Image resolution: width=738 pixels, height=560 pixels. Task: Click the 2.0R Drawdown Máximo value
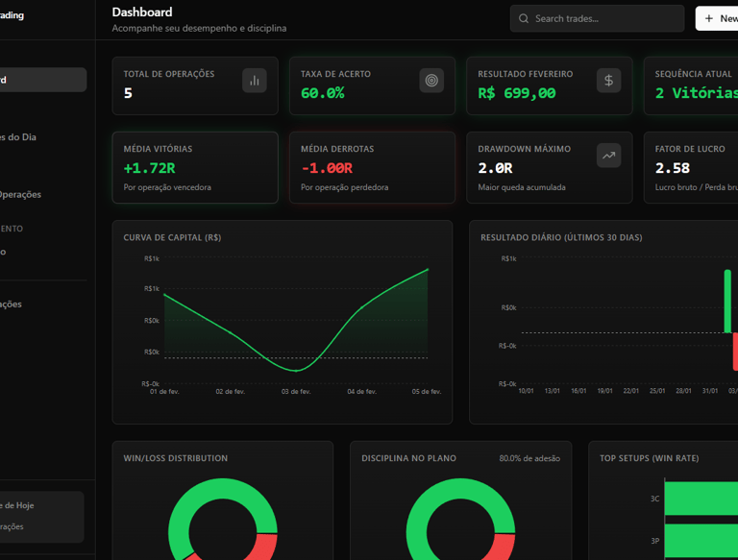pos(495,168)
